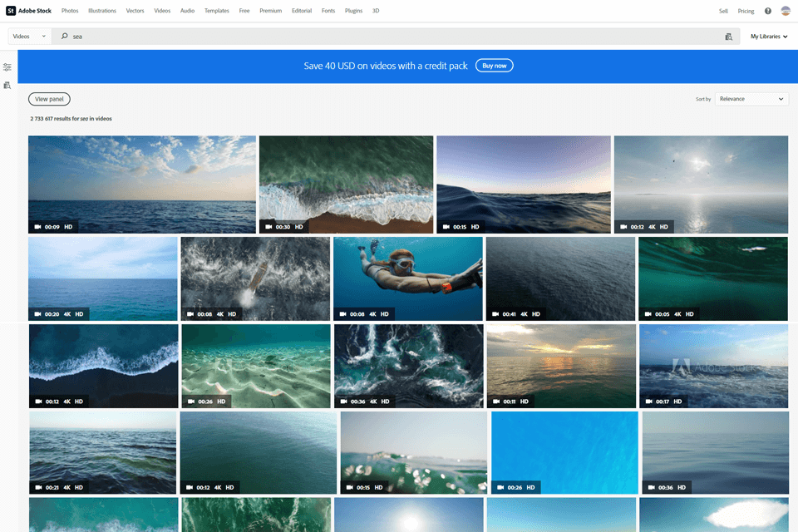
Task: Open the 00:26 HD bright blue video
Action: point(564,452)
